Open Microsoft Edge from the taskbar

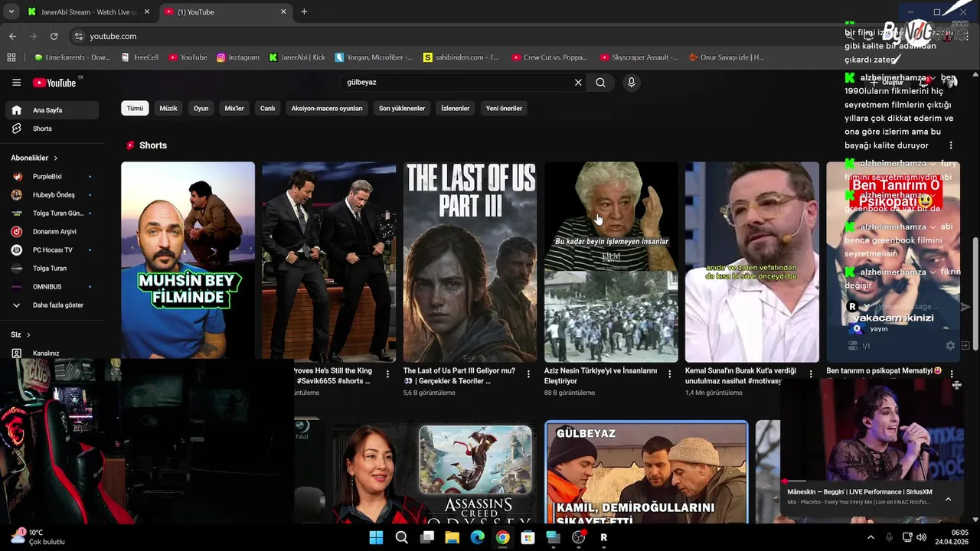[477, 537]
